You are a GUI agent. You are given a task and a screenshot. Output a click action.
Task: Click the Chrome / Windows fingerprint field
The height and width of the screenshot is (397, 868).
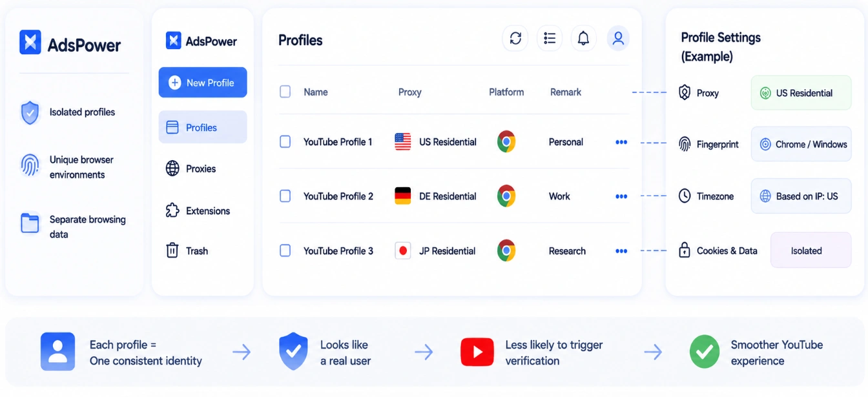click(x=801, y=144)
